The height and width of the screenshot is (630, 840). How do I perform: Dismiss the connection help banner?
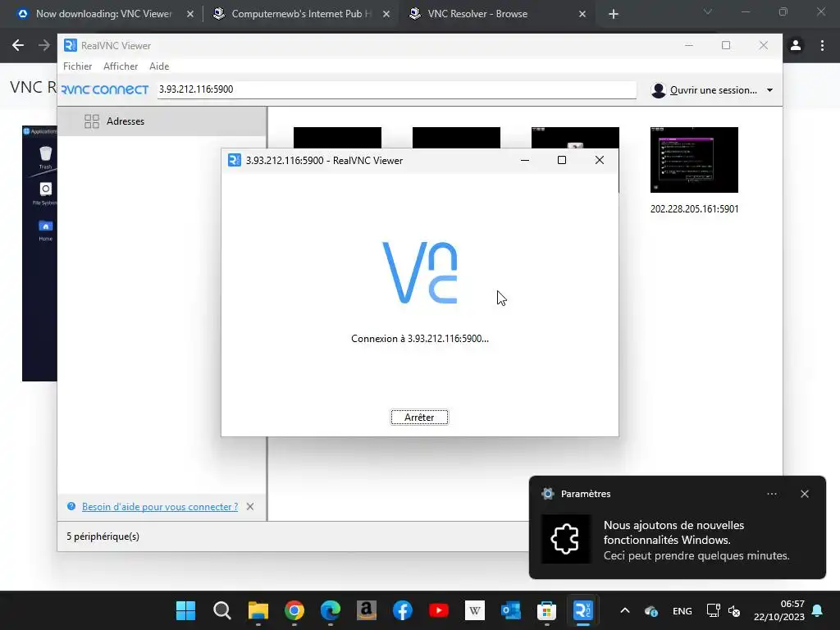click(250, 507)
